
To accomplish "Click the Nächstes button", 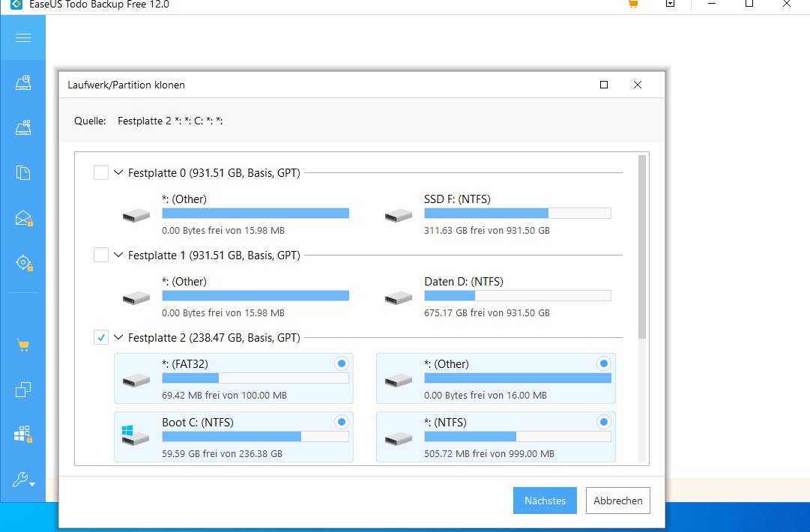I will pos(545,501).
